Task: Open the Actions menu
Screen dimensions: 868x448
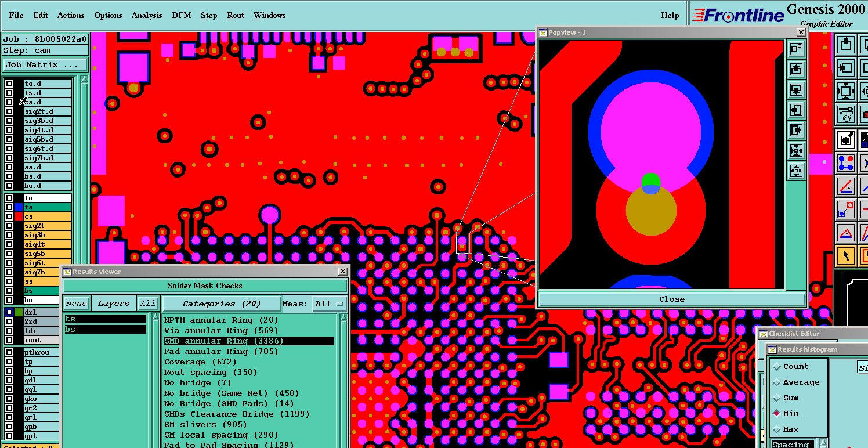Action: tap(71, 15)
